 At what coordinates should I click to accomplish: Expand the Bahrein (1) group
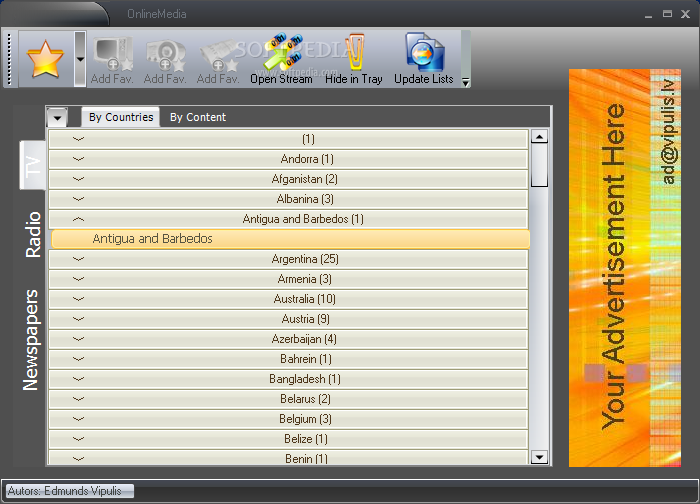(x=288, y=359)
